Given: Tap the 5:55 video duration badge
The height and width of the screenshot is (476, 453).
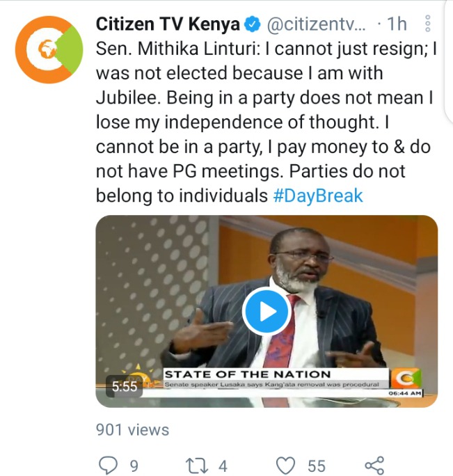Looking at the screenshot, I should click(x=124, y=386).
